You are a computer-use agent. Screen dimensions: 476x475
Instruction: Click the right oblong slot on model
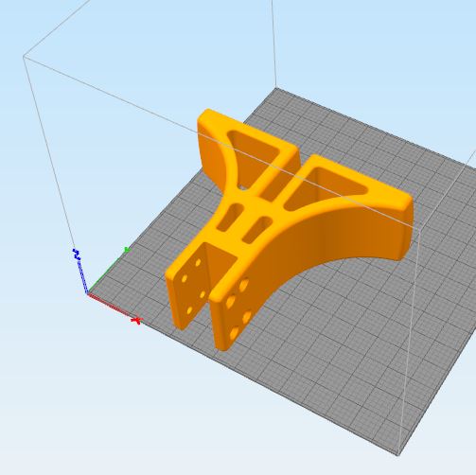(257, 230)
